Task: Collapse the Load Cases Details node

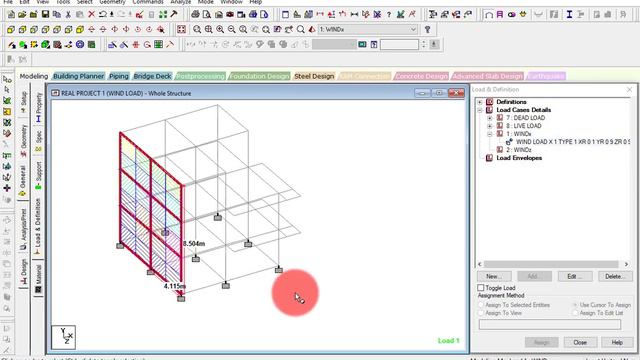Action: tap(480, 110)
